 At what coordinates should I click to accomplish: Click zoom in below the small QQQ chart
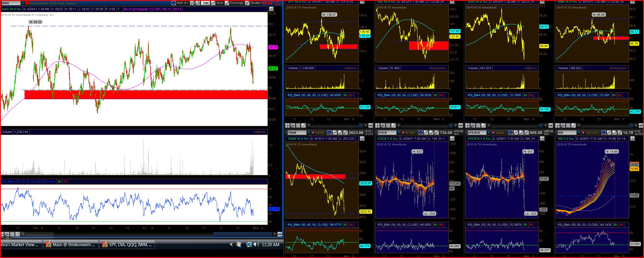tap(473, 125)
